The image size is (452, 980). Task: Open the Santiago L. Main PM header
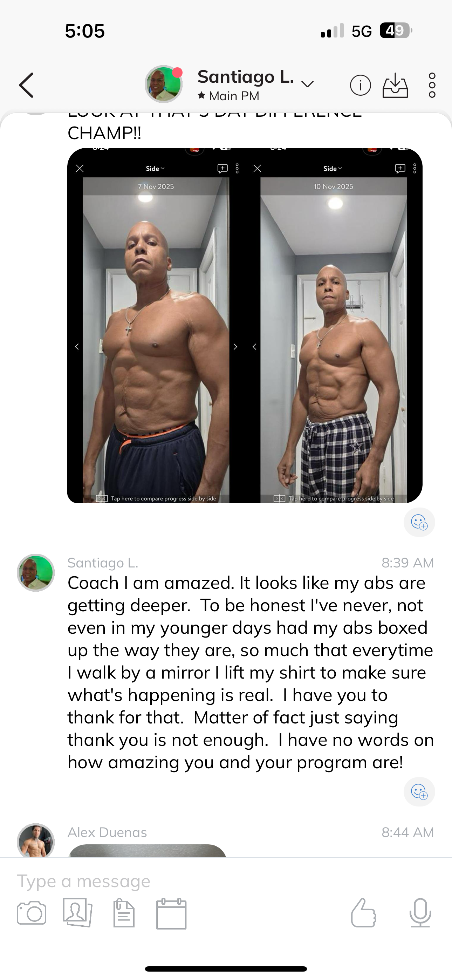tap(246, 85)
